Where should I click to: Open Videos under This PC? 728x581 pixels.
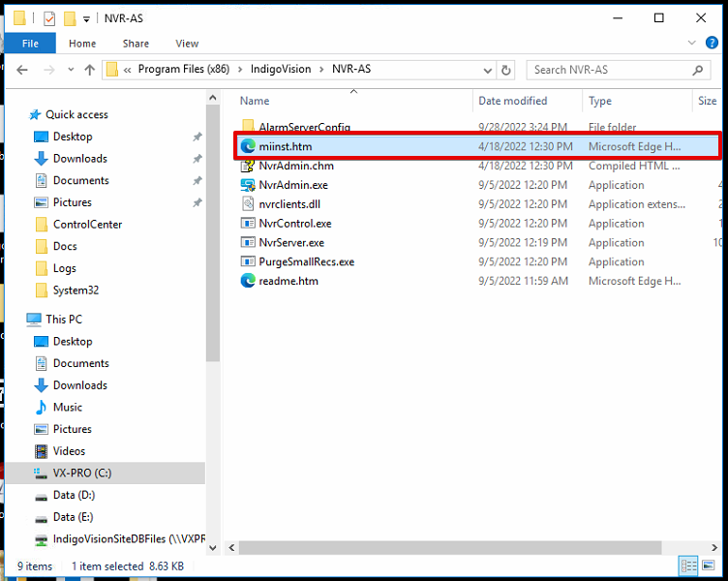point(69,451)
